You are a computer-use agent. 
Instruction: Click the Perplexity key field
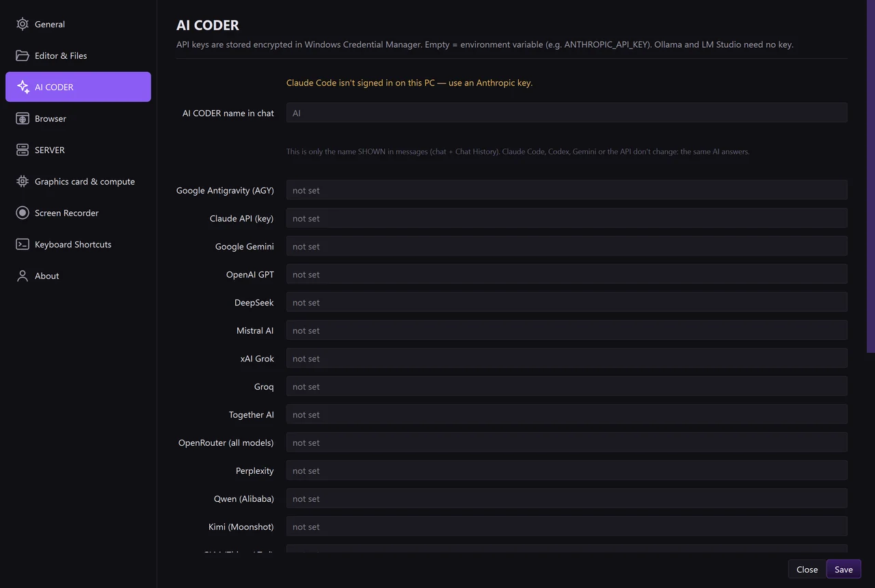pyautogui.click(x=567, y=470)
